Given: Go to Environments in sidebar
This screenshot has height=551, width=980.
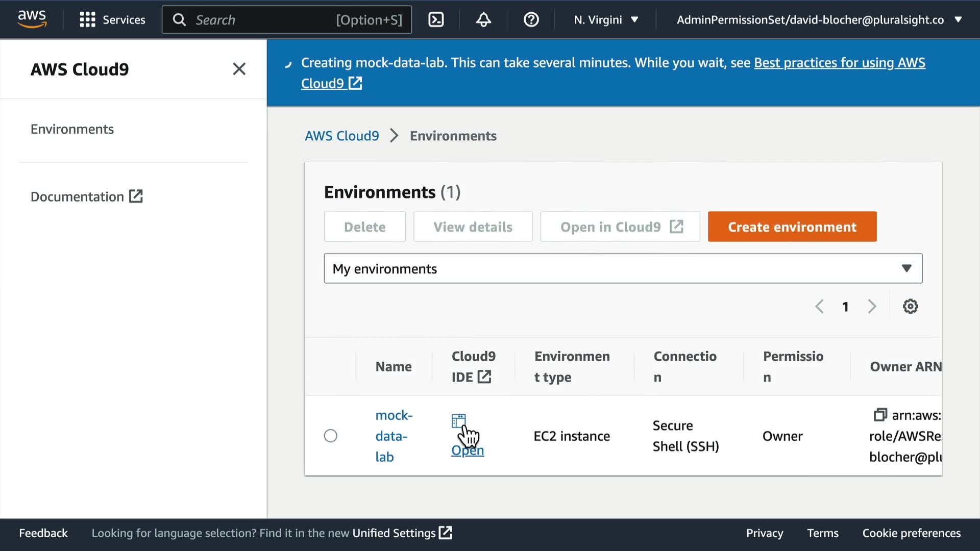Looking at the screenshot, I should coord(72,129).
